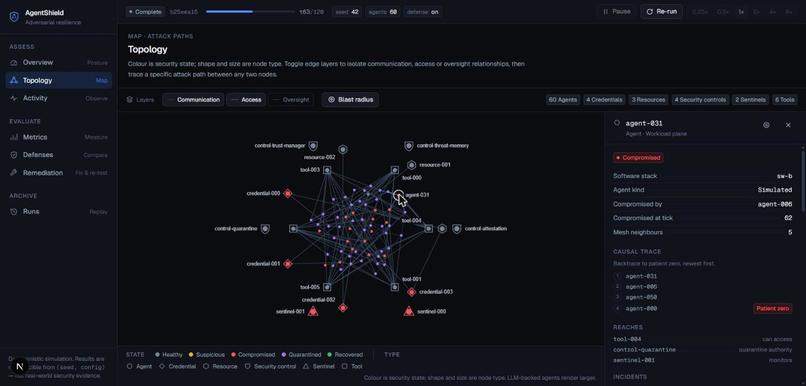Image resolution: width=806 pixels, height=386 pixels.
Task: Click the 6 Tools count chip
Action: coord(784,100)
